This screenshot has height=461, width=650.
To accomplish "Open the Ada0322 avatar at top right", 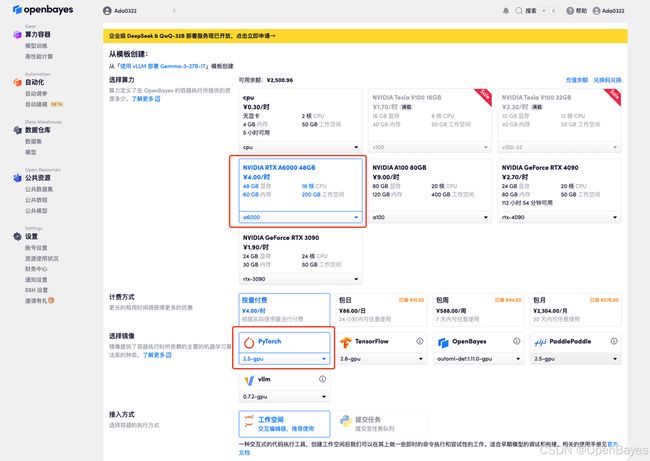I will click(596, 11).
